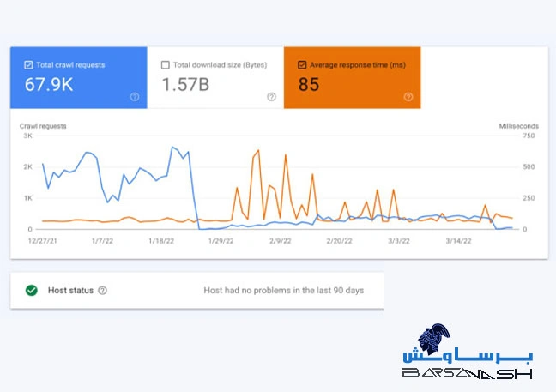This screenshot has width=556, height=392.
Task: Click the 2/9/22 date on chart axis
Action: point(280,241)
